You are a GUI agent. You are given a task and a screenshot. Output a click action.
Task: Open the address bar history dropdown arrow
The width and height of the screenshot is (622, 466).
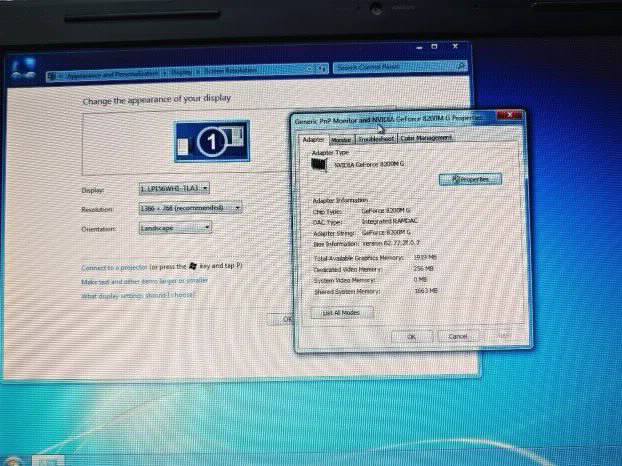pos(310,69)
